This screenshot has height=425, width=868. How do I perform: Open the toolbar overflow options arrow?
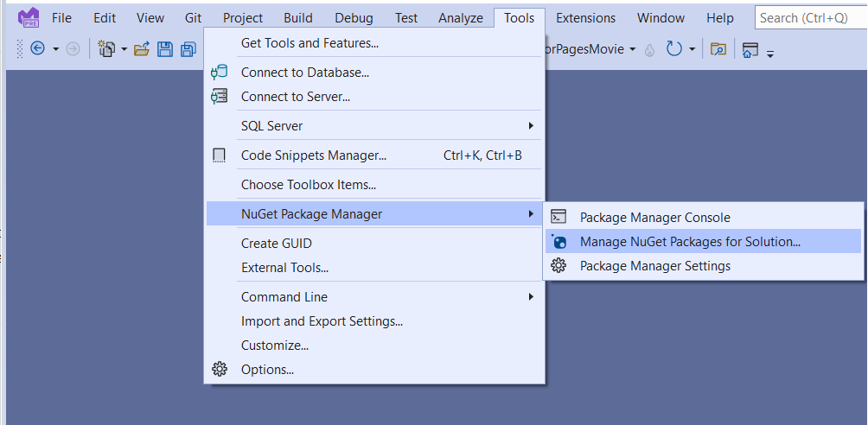769,52
